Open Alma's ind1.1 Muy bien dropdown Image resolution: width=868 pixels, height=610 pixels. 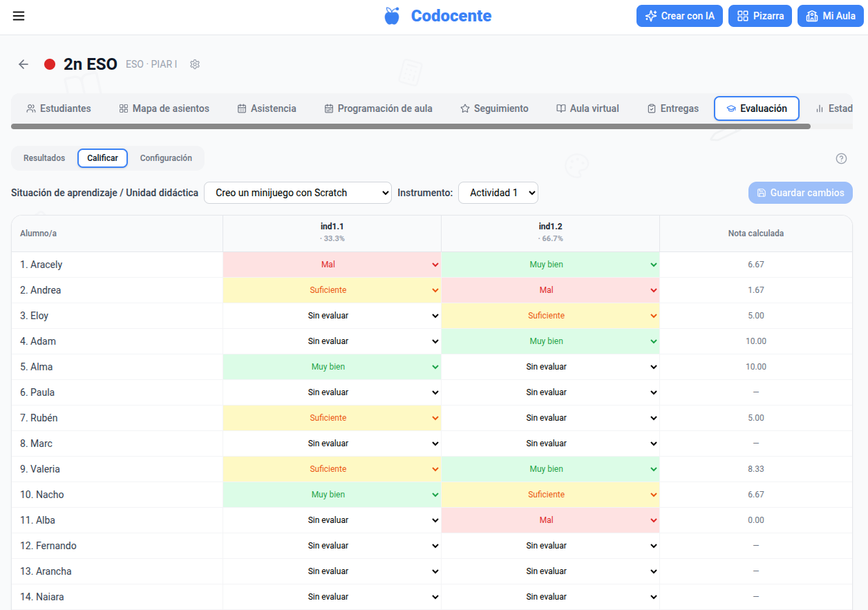332,367
